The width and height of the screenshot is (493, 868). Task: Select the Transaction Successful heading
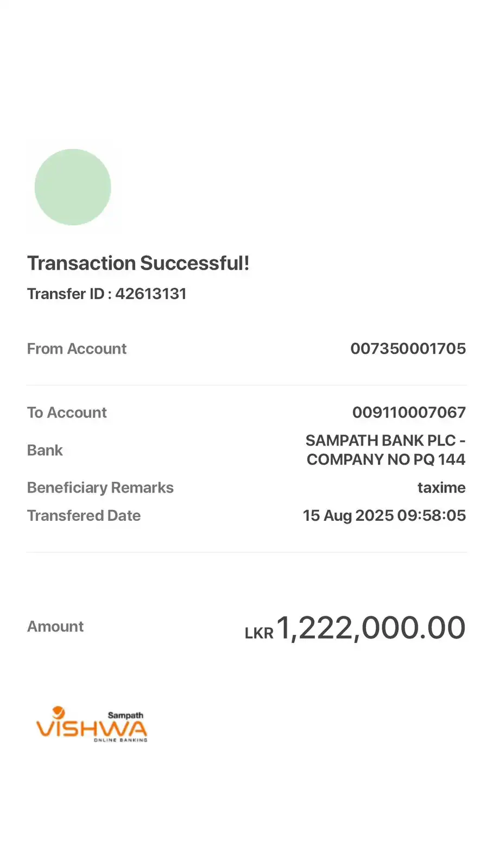(x=138, y=263)
